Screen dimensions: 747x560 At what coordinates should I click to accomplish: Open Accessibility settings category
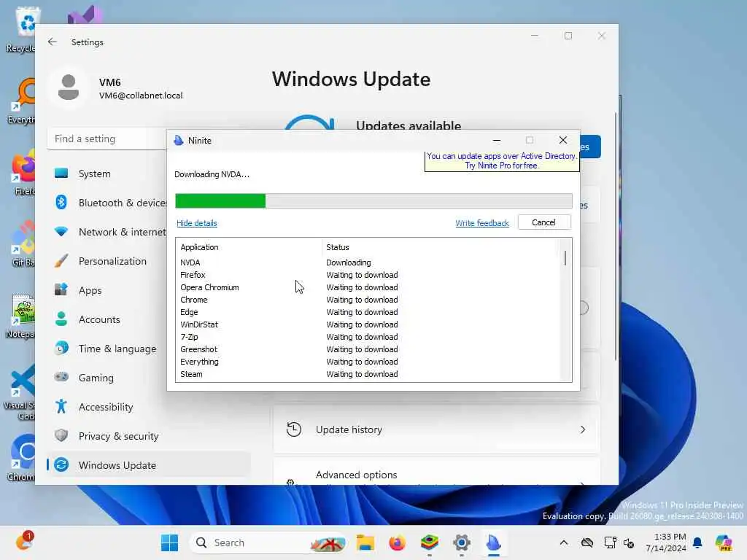(149, 407)
